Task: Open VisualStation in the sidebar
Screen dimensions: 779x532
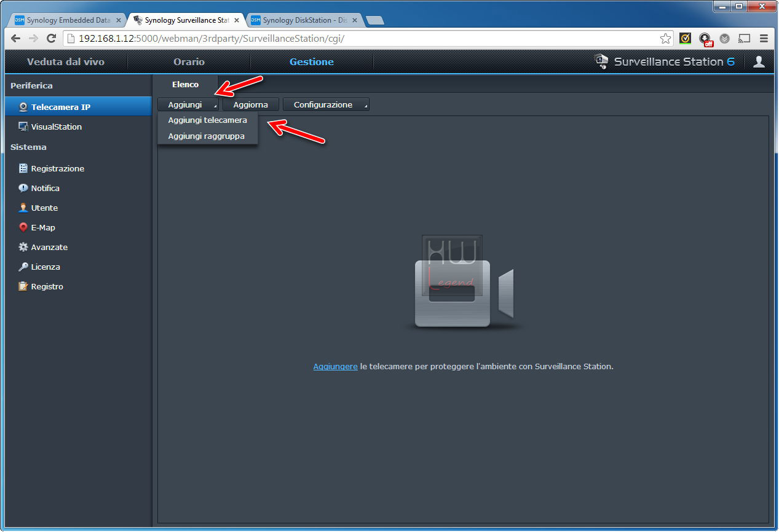Action: pyautogui.click(x=78, y=127)
